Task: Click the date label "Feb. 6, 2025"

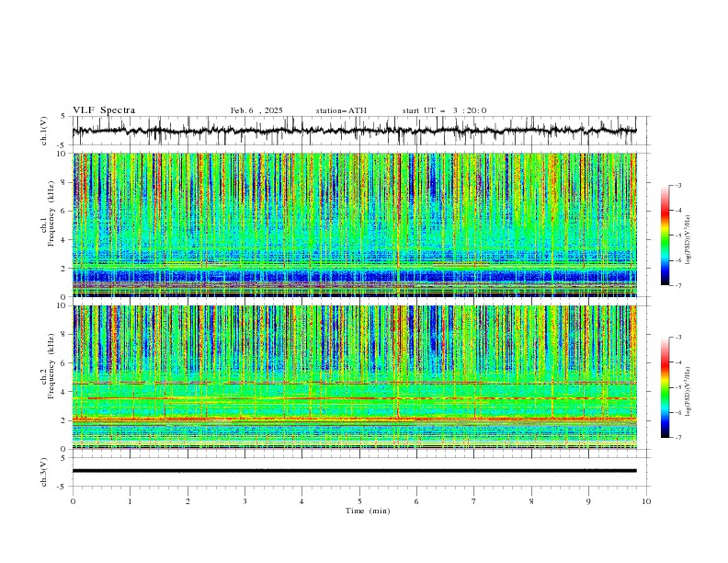Action: (256, 110)
